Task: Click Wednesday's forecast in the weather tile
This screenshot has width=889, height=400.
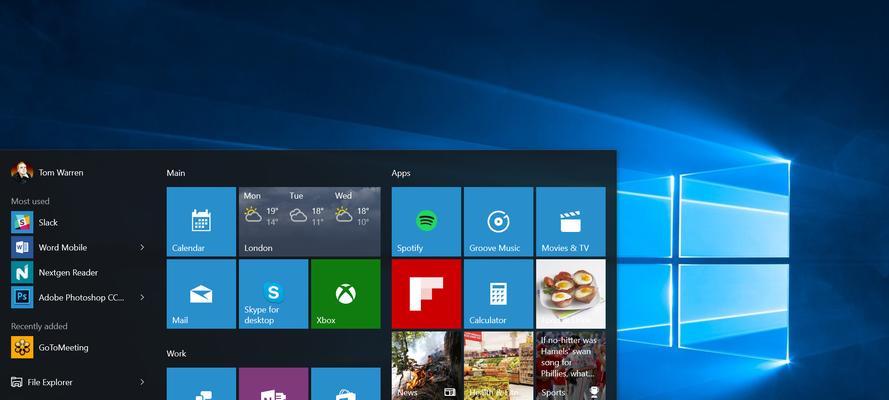Action: 352,210
